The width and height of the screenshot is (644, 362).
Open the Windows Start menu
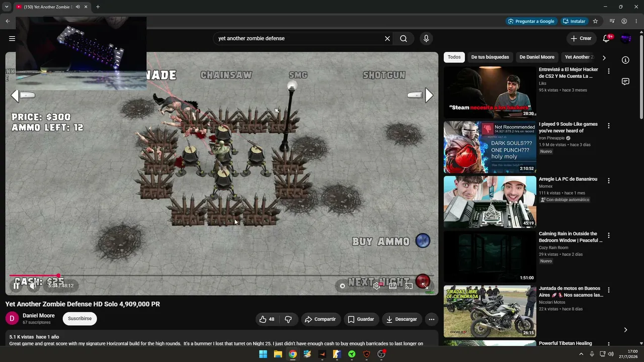[263, 354]
